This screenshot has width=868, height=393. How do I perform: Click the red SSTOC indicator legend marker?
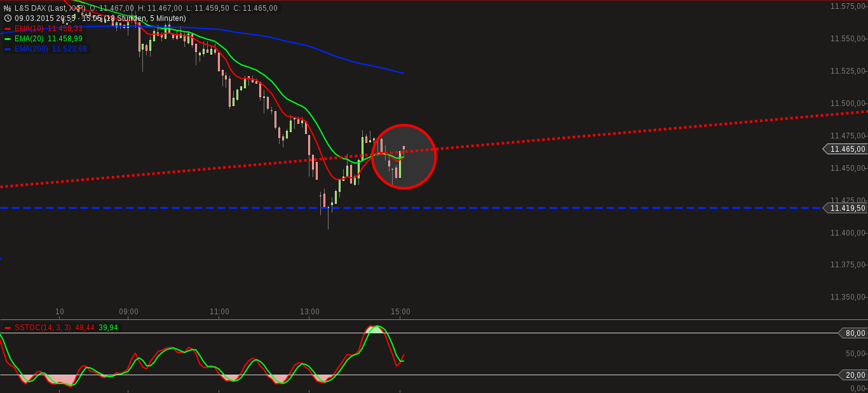pos(7,326)
